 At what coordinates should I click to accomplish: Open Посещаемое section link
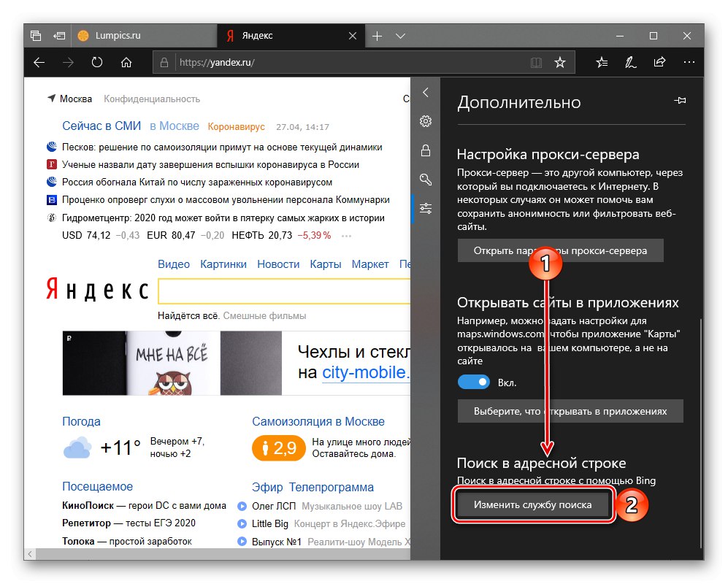click(98, 486)
